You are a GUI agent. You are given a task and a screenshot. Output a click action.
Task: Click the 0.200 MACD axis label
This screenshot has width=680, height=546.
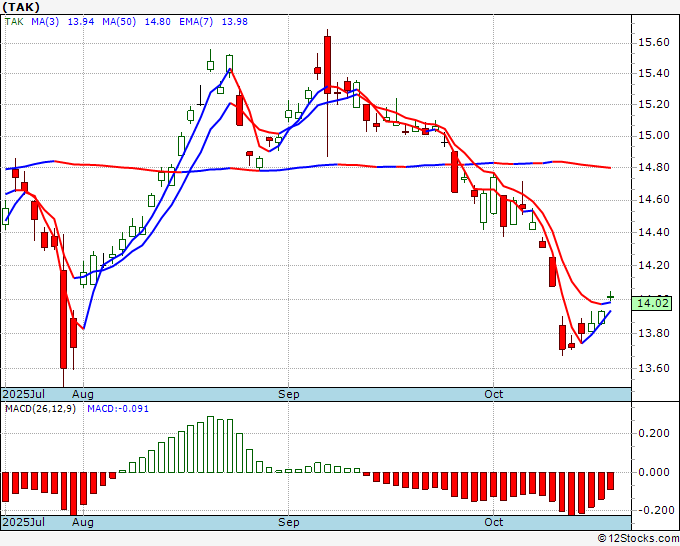point(654,433)
